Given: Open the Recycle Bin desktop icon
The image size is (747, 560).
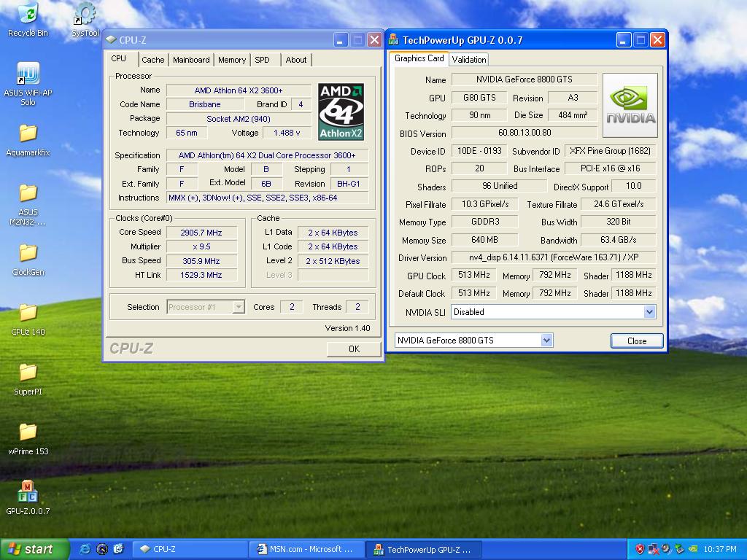Looking at the screenshot, I should click(x=28, y=19).
